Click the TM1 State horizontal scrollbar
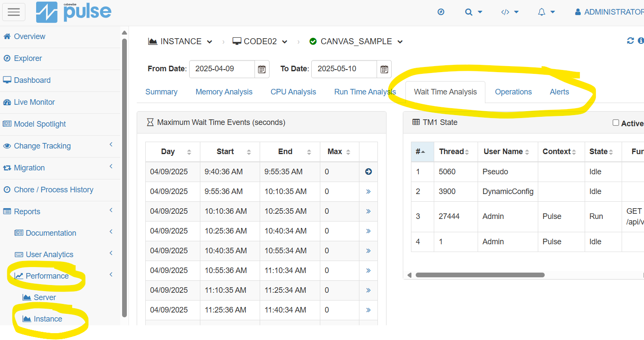 (x=480, y=275)
